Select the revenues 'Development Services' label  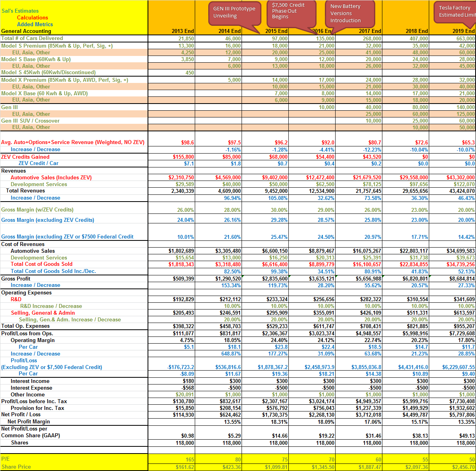(x=39, y=184)
